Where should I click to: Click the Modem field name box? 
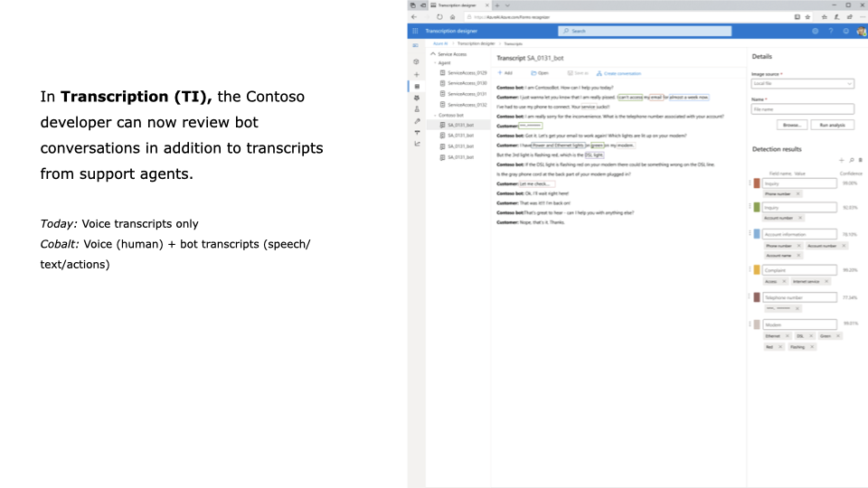pyautogui.click(x=799, y=324)
